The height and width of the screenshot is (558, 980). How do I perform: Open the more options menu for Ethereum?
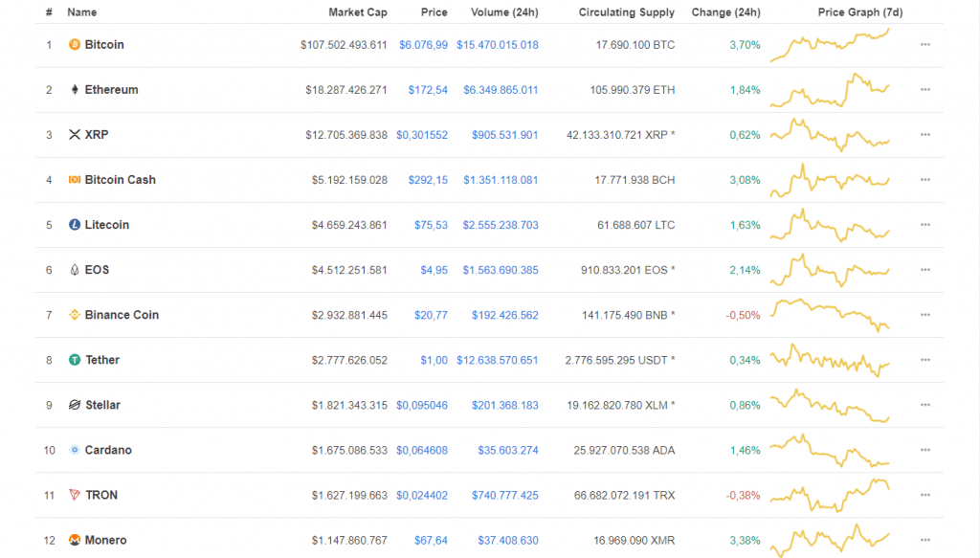(x=925, y=89)
